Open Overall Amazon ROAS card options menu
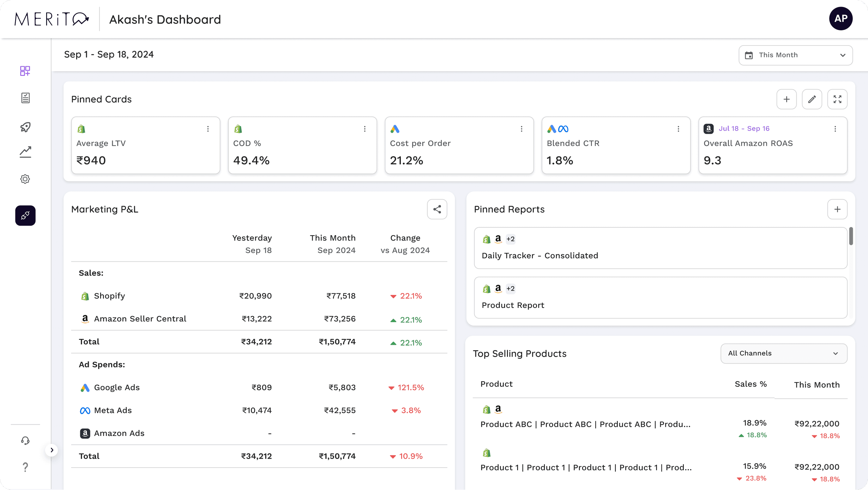This screenshot has width=868, height=490. coord(835,129)
